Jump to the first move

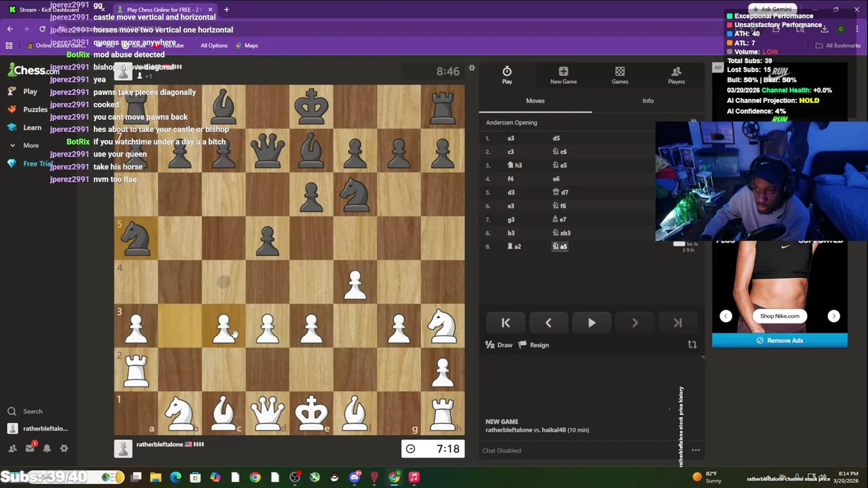tap(505, 323)
